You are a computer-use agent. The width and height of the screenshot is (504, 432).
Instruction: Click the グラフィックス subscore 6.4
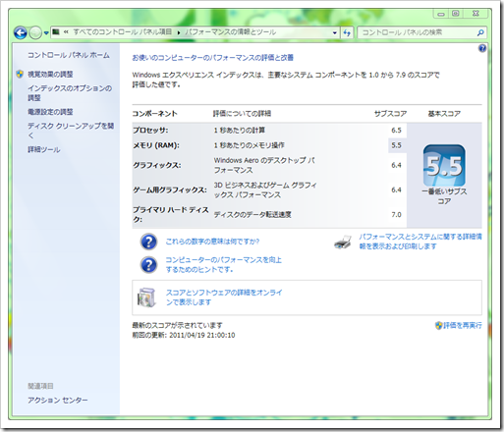[x=396, y=165]
